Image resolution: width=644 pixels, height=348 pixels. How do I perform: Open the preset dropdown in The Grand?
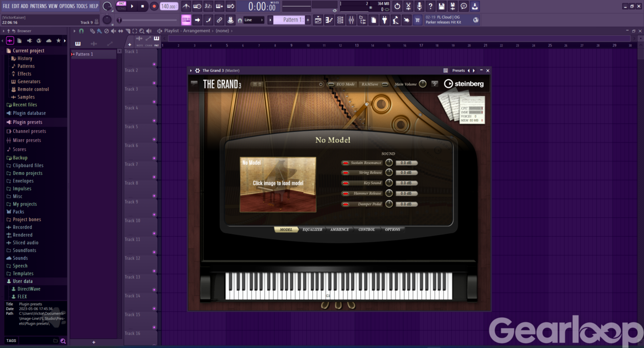(x=321, y=84)
